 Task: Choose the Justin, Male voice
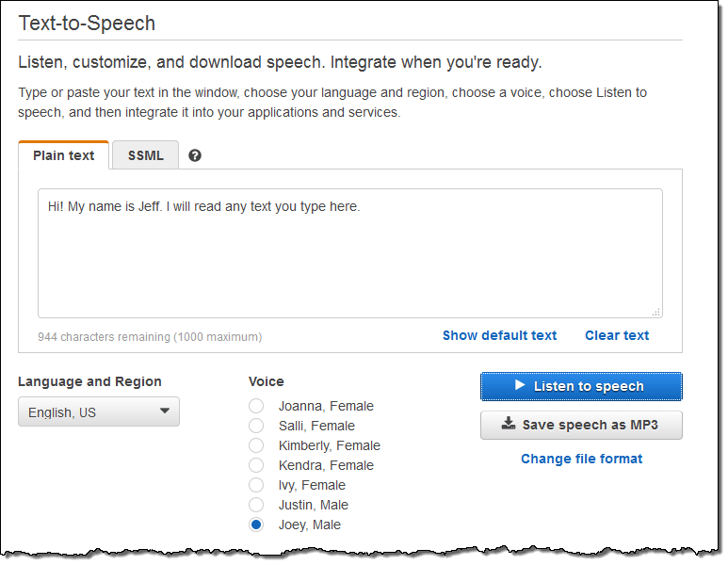click(x=256, y=505)
